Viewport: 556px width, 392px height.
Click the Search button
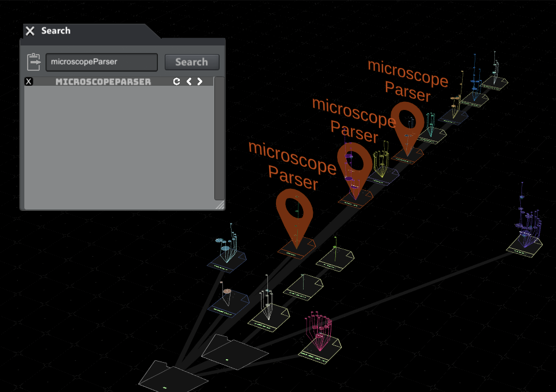(x=191, y=62)
